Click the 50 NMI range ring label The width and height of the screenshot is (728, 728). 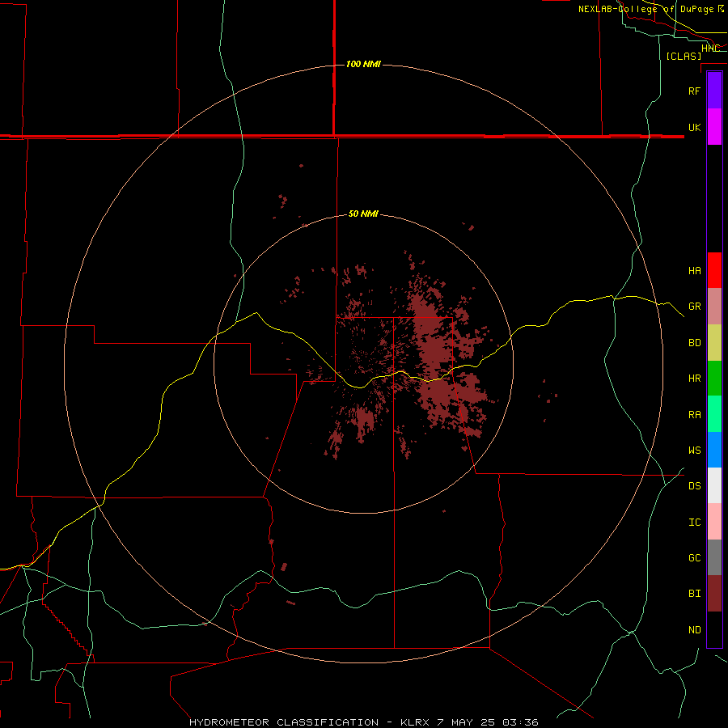coord(363,214)
